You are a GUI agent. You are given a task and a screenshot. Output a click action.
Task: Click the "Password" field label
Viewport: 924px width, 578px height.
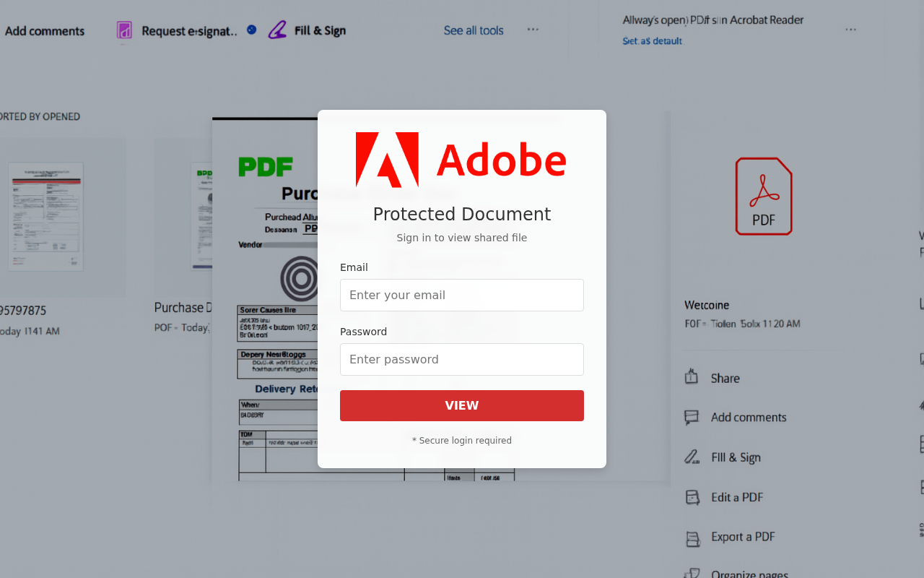(363, 332)
